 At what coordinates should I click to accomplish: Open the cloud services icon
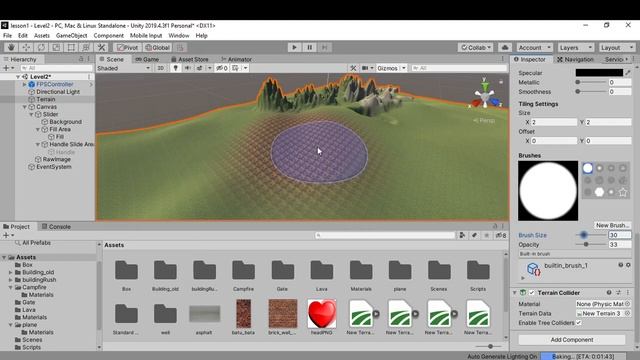(505, 47)
